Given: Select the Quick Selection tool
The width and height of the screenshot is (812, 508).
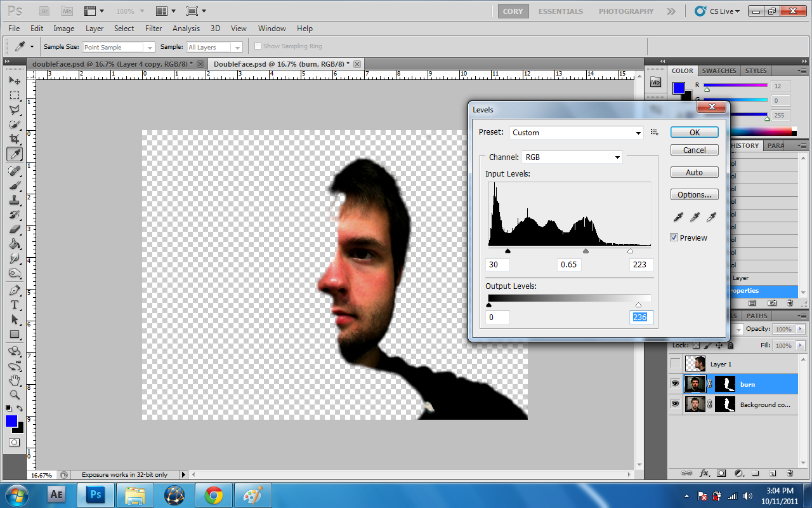Looking at the screenshot, I should tap(14, 124).
